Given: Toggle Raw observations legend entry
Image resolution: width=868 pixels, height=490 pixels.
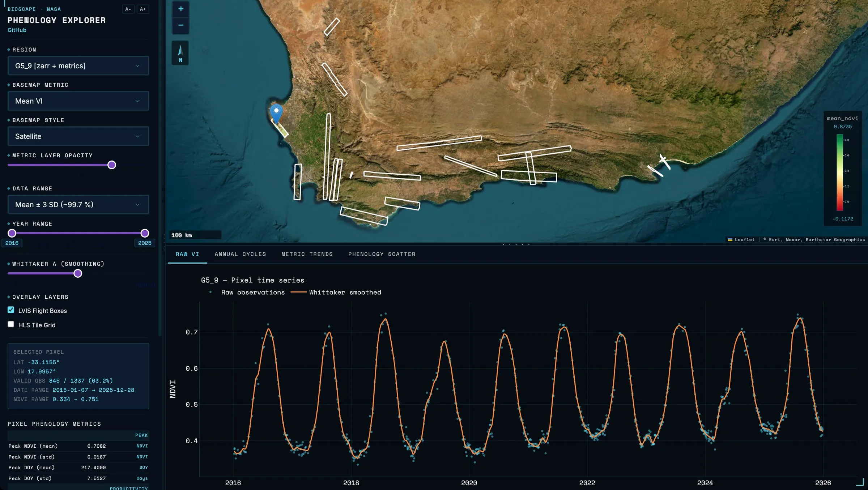Looking at the screenshot, I should click(x=247, y=292).
